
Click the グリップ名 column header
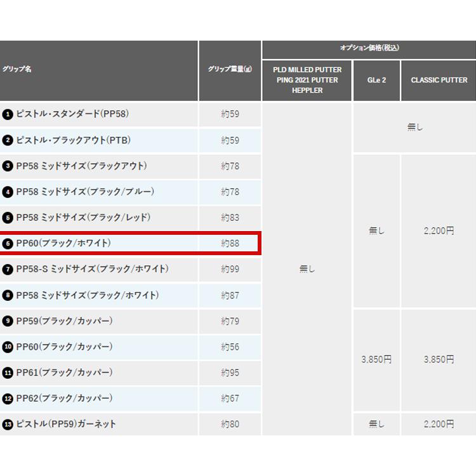pyautogui.click(x=98, y=70)
